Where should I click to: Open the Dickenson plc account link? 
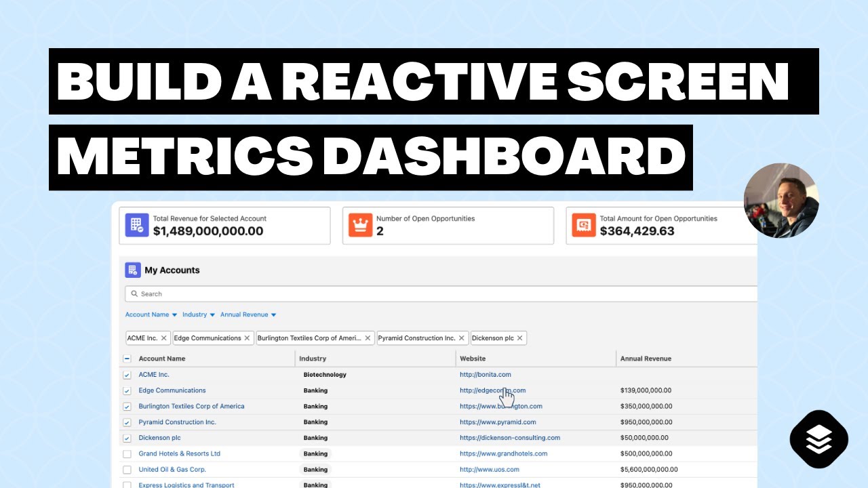point(159,438)
